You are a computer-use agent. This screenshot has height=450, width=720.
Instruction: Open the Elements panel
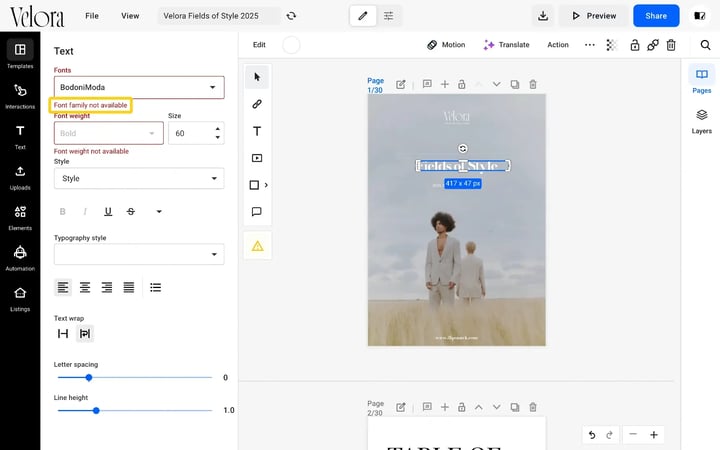[x=20, y=217]
